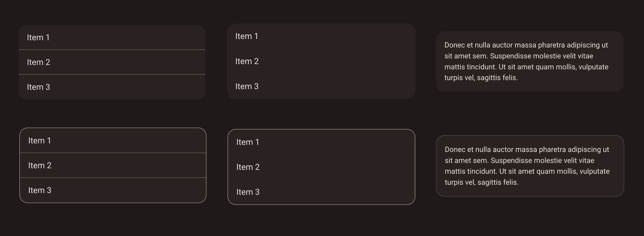The height and width of the screenshot is (236, 644).
Task: Click Item 2 in borderless list without dividers
Action: click(x=247, y=61)
